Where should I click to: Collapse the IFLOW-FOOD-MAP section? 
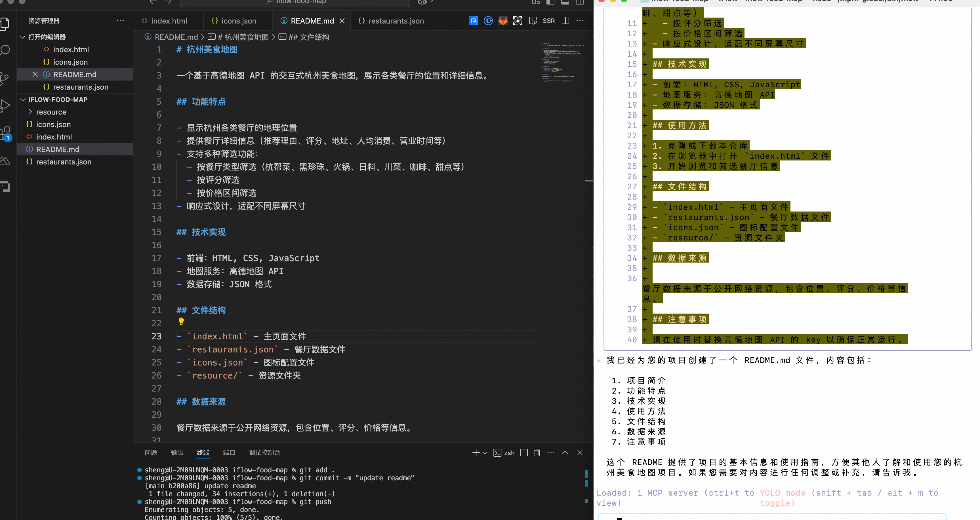click(x=23, y=100)
